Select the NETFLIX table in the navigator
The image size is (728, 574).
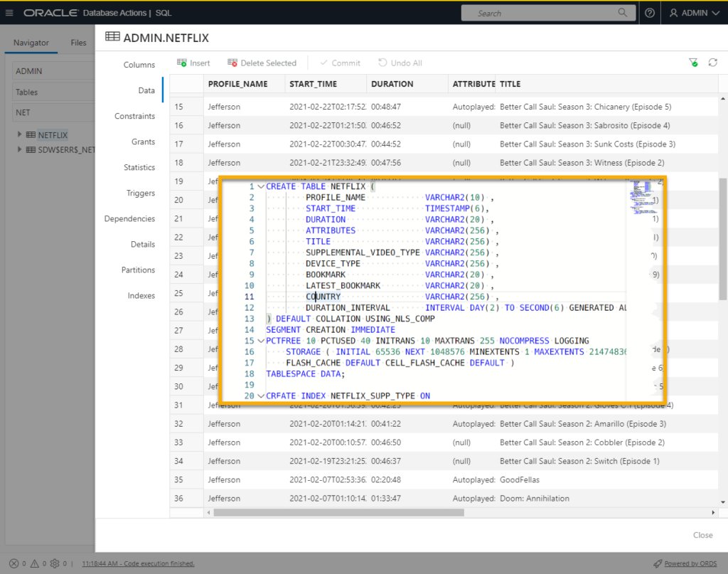tap(53, 134)
